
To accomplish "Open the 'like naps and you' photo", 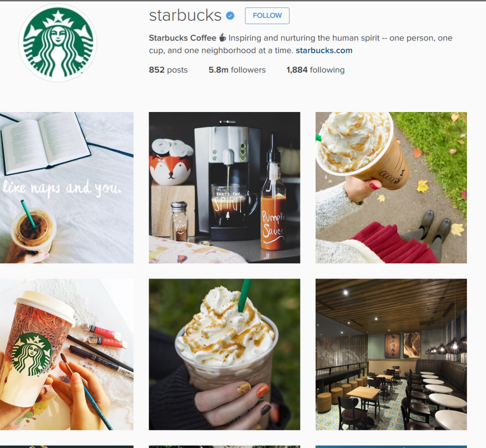I will pyautogui.click(x=66, y=188).
